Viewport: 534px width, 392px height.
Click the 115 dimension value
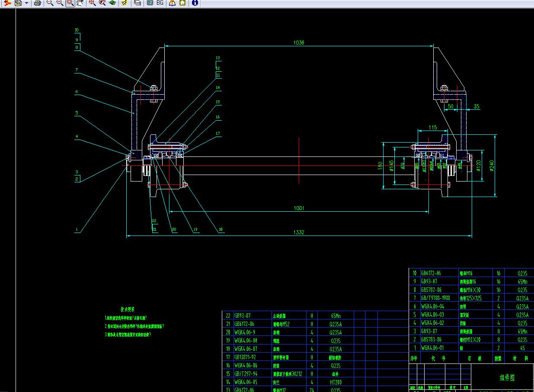point(433,127)
